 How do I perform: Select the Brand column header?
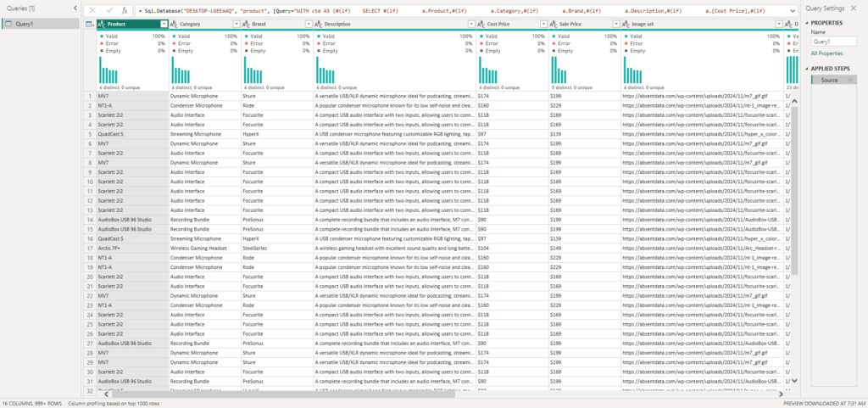(x=277, y=25)
